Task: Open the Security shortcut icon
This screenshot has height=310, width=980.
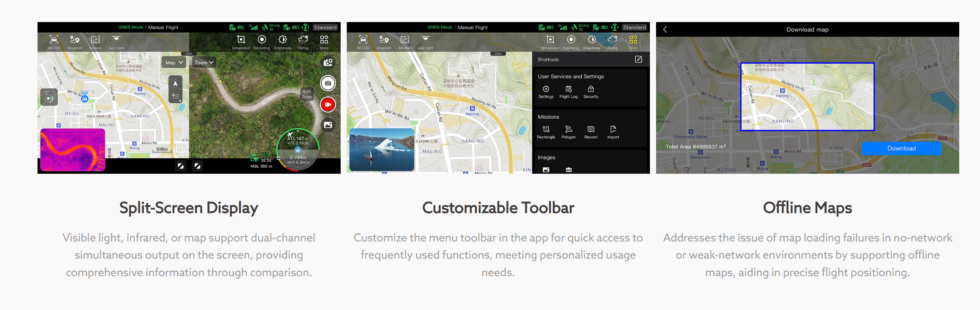Action: [591, 91]
